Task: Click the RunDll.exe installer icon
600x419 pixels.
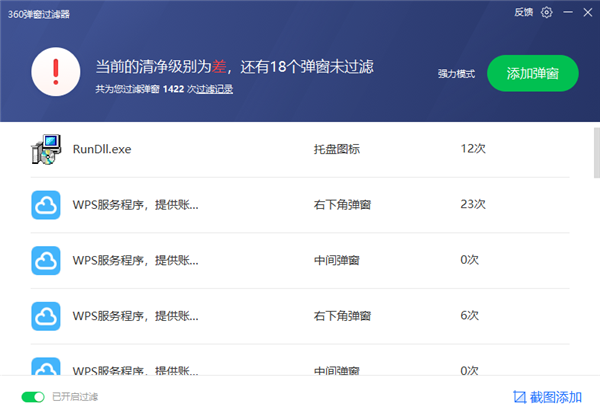Action: click(x=46, y=149)
